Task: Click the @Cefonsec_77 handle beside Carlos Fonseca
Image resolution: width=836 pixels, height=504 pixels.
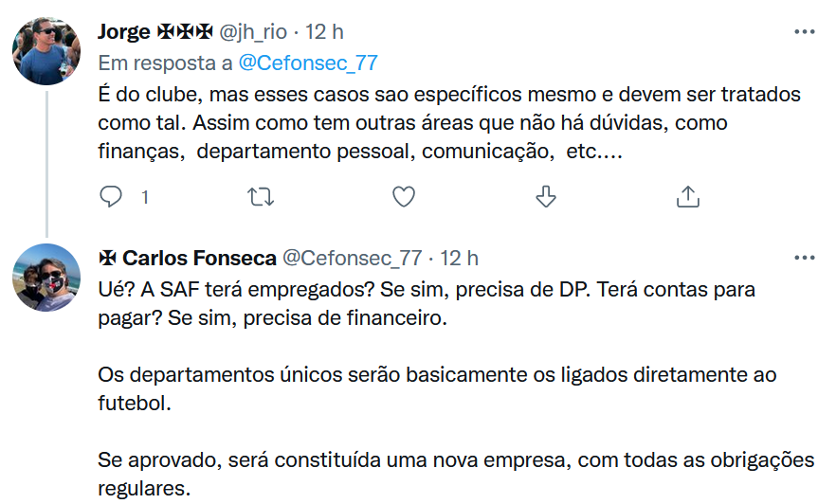Action: coord(352,258)
